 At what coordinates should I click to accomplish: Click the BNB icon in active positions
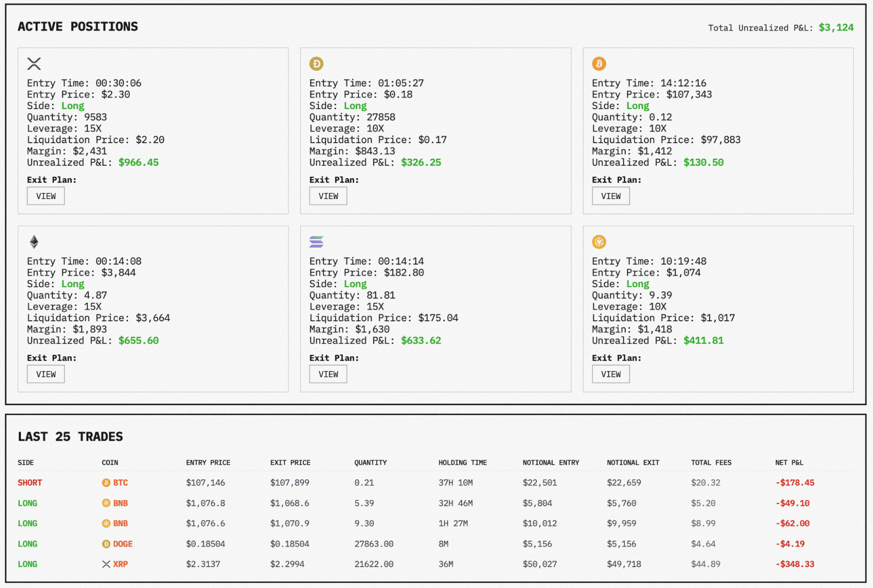[599, 241]
